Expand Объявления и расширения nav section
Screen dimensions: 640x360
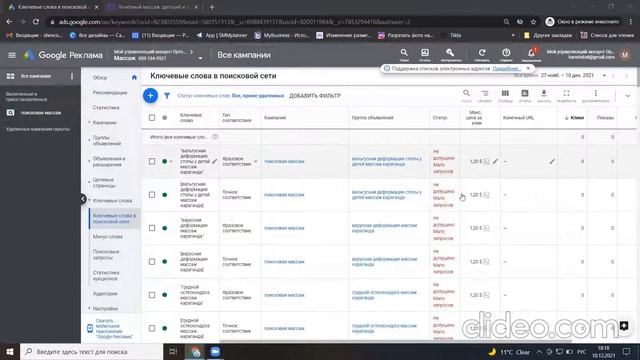tap(89, 161)
